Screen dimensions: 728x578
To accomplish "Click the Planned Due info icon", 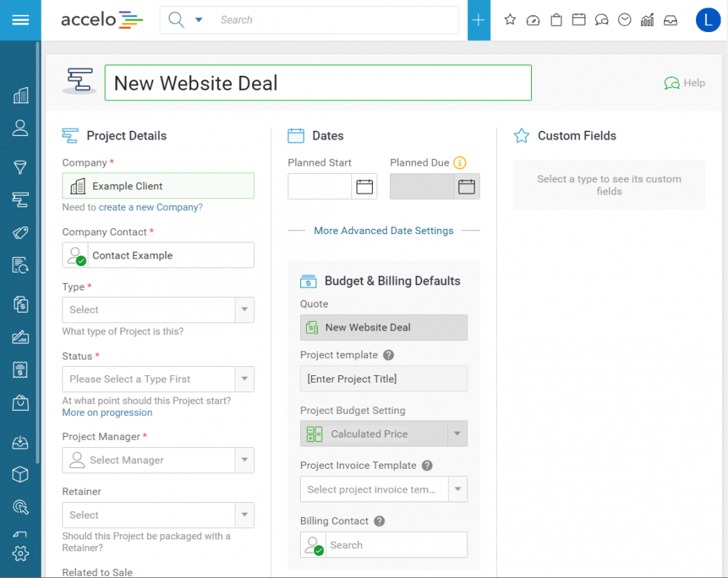I will pos(460,163).
